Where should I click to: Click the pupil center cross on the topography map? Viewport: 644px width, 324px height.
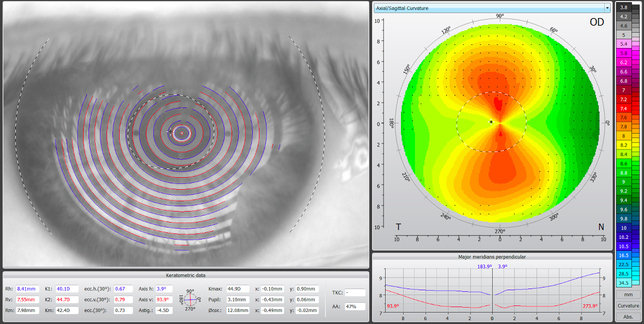(491, 122)
